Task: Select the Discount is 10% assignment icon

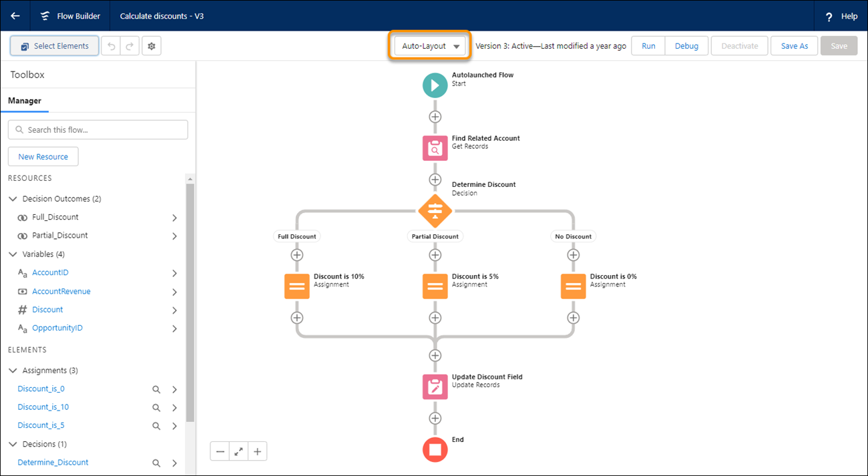Action: [297, 286]
